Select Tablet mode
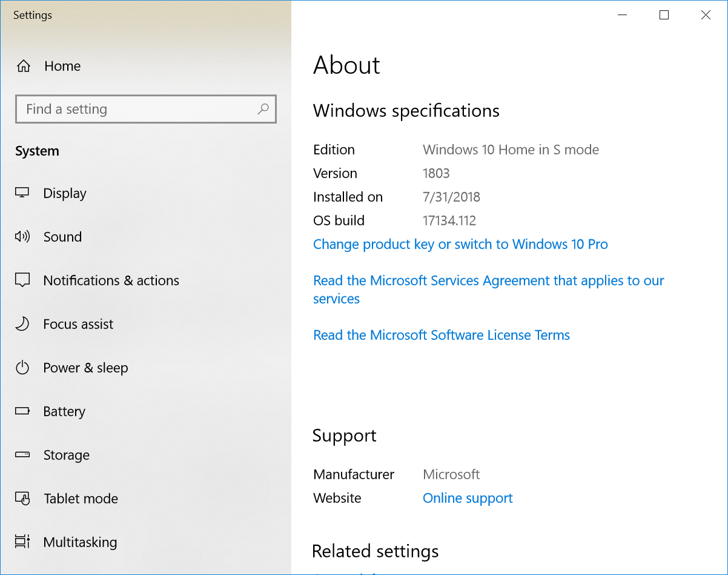Image resolution: width=728 pixels, height=575 pixels. pos(81,499)
